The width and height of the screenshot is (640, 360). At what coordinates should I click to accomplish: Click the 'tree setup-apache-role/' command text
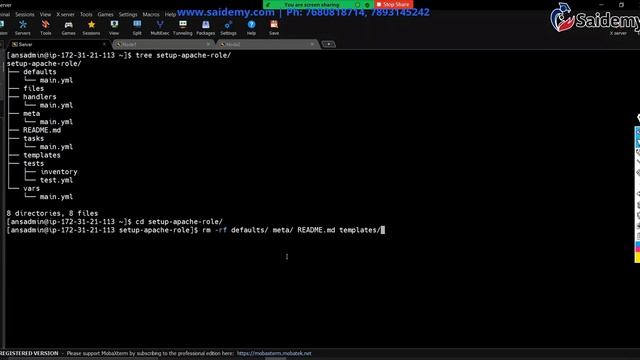183,55
